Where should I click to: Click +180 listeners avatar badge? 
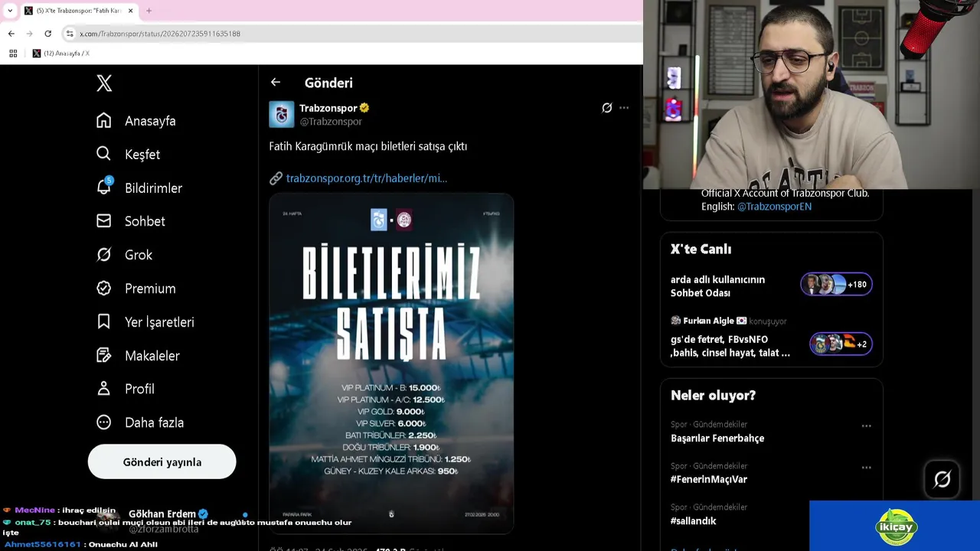click(836, 284)
